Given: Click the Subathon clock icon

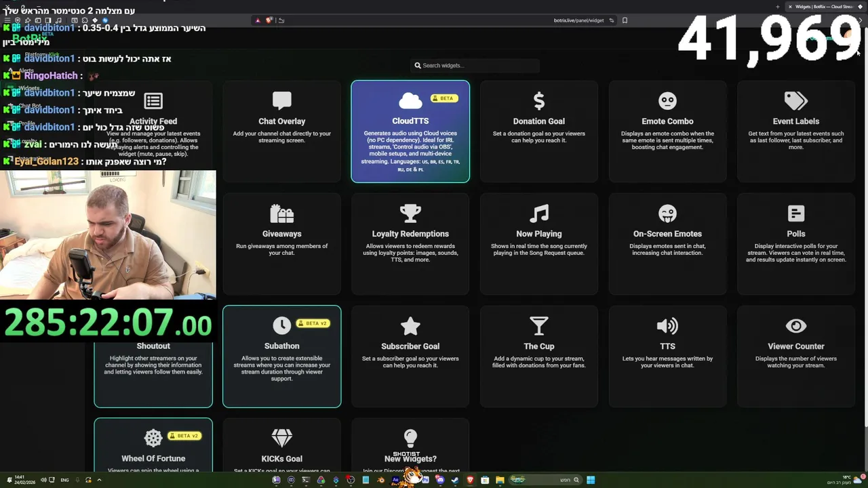Looking at the screenshot, I should click(281, 326).
